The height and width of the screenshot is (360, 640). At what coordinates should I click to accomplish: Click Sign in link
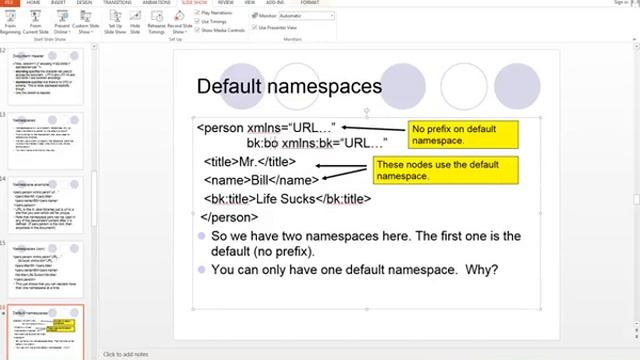(x=621, y=2)
